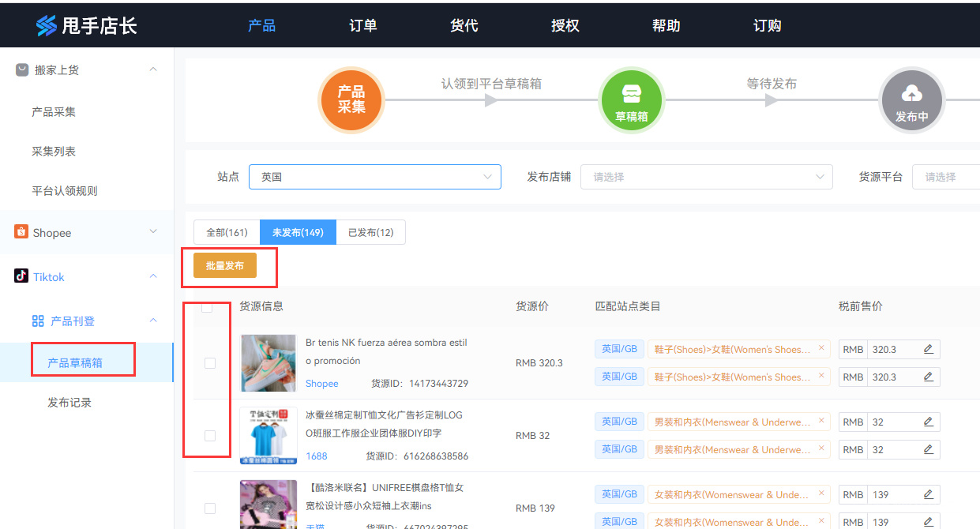Image resolution: width=980 pixels, height=529 pixels.
Task: Open the 货源平台 dropdown
Action: click(x=946, y=177)
